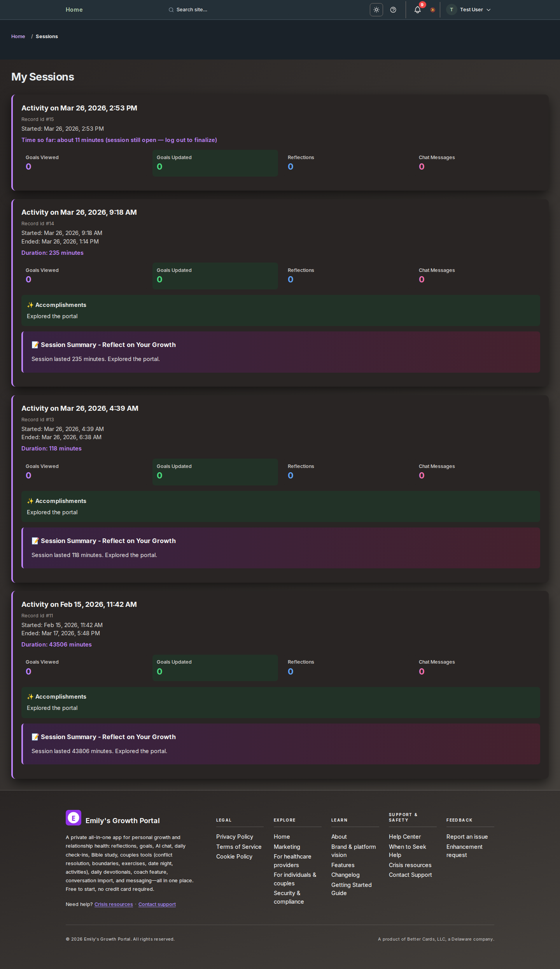Click Home in the breadcrumb trail
560x969 pixels.
[18, 36]
